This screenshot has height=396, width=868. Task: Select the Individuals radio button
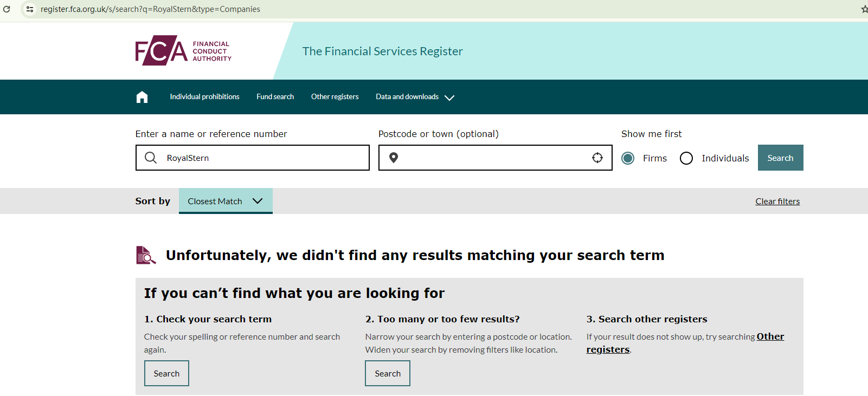click(x=686, y=158)
